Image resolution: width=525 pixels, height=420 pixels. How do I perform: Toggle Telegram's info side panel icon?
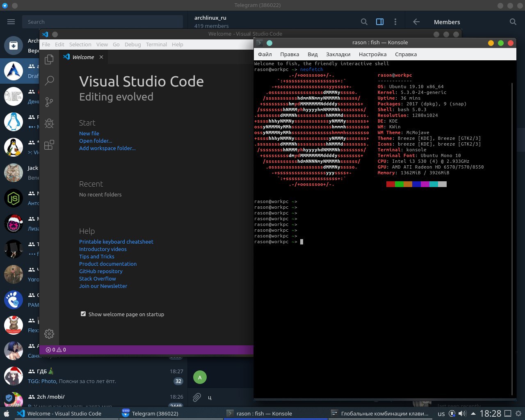pyautogui.click(x=380, y=22)
